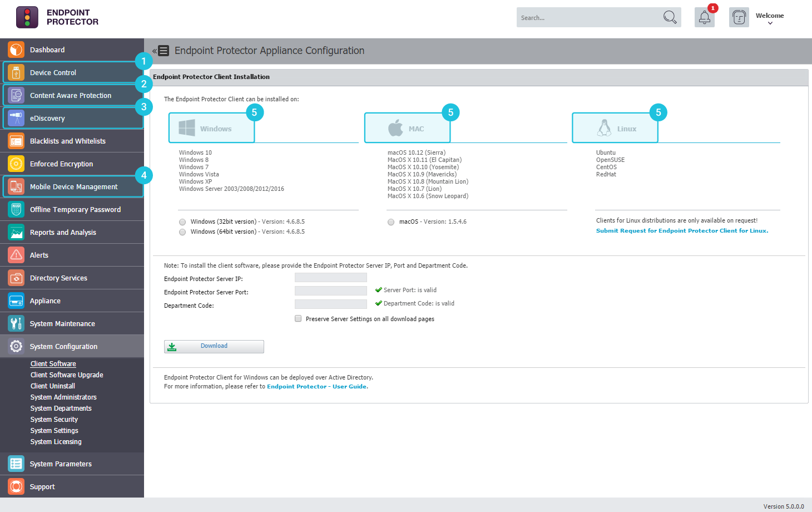Click the Endpoint Protector Server IP field
The image size is (812, 512).
(x=330, y=278)
